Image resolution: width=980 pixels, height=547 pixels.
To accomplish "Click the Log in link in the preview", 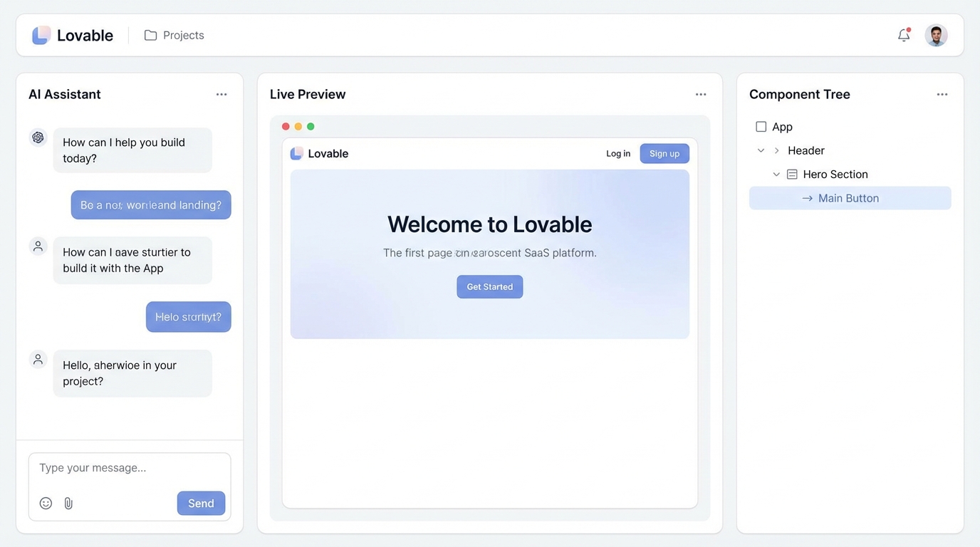I will click(x=617, y=153).
